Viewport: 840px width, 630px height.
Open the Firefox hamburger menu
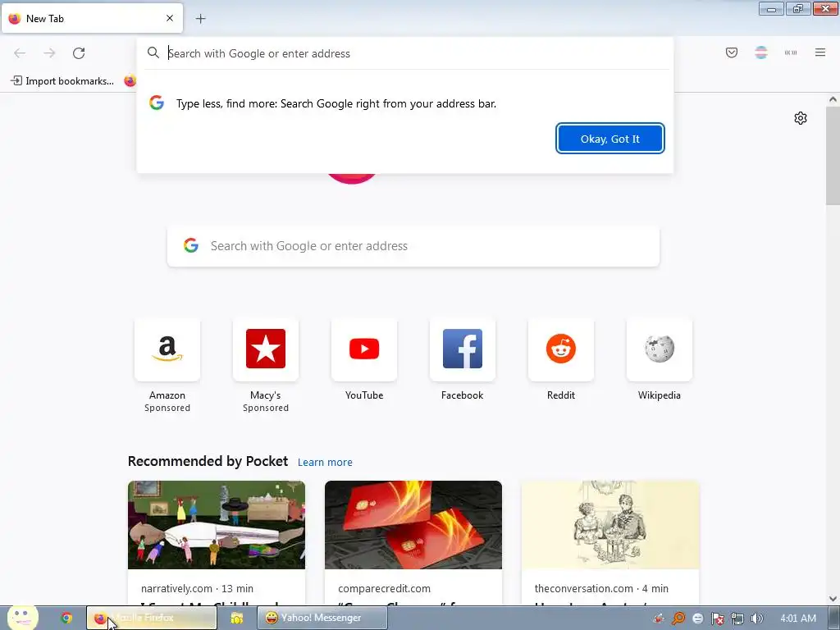coord(820,52)
